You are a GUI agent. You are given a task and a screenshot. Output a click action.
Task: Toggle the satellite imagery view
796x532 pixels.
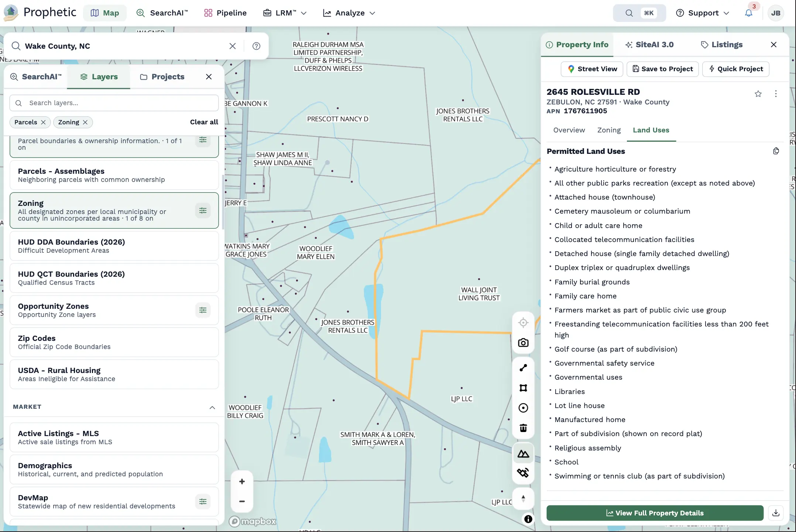pyautogui.click(x=523, y=473)
